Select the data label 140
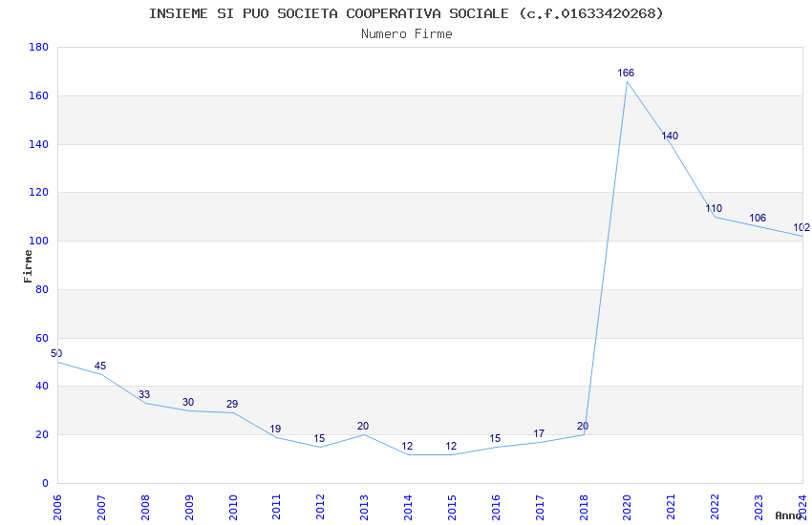 [670, 136]
